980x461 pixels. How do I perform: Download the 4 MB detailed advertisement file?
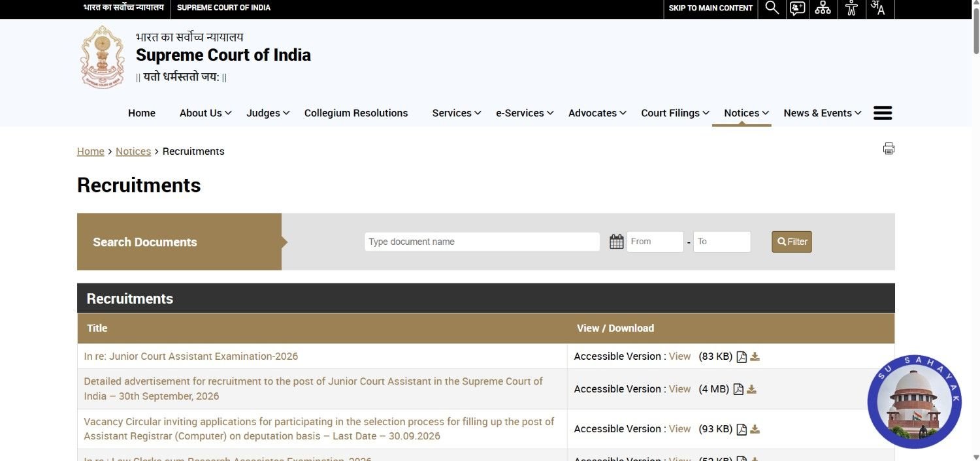(x=751, y=389)
